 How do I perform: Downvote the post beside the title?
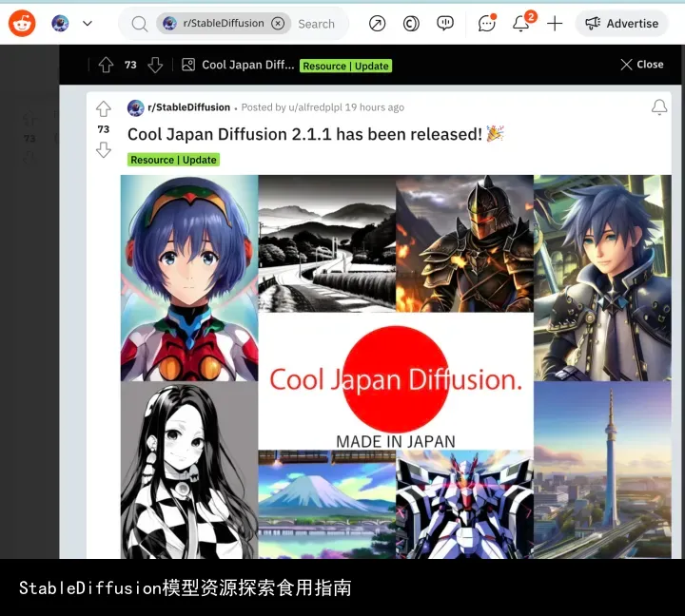tap(104, 150)
